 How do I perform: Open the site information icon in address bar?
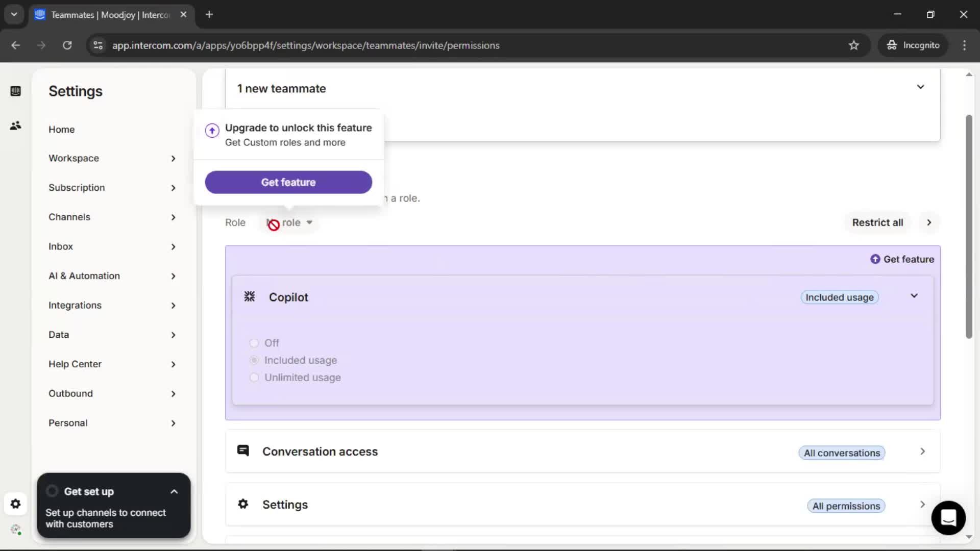pos(98,45)
